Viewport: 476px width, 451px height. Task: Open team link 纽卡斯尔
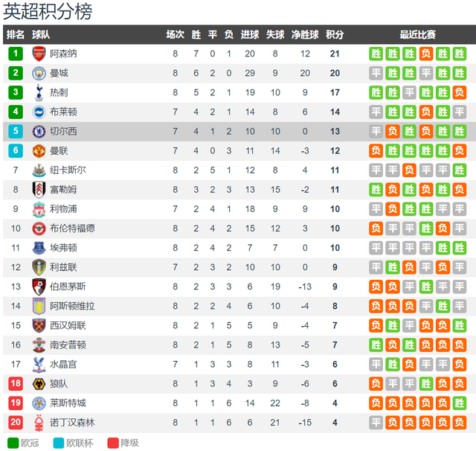(x=68, y=170)
